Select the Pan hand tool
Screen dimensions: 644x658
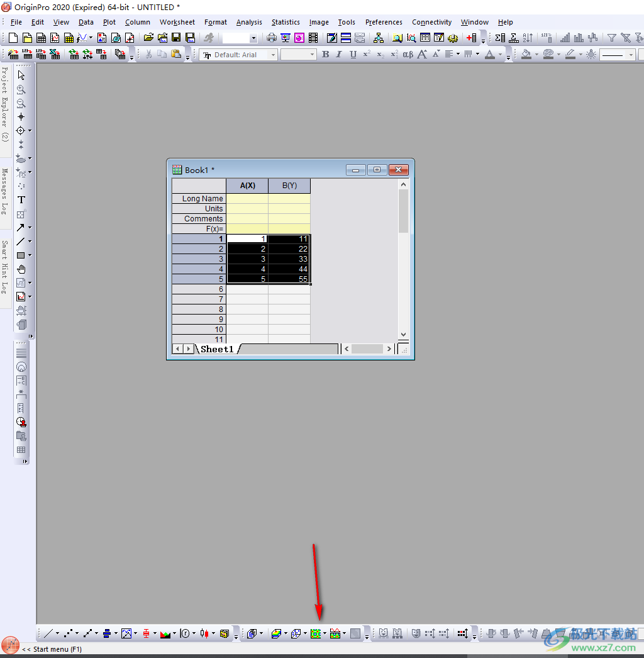[21, 269]
